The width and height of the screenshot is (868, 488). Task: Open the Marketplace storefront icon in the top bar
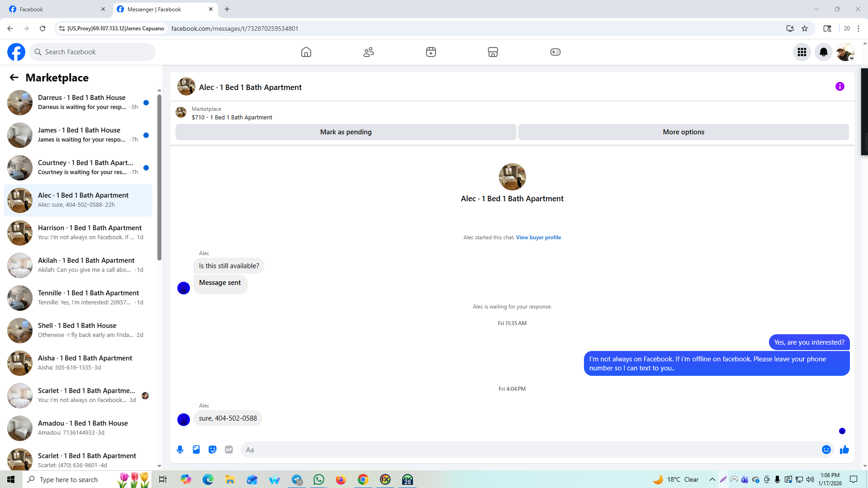[x=493, y=52]
